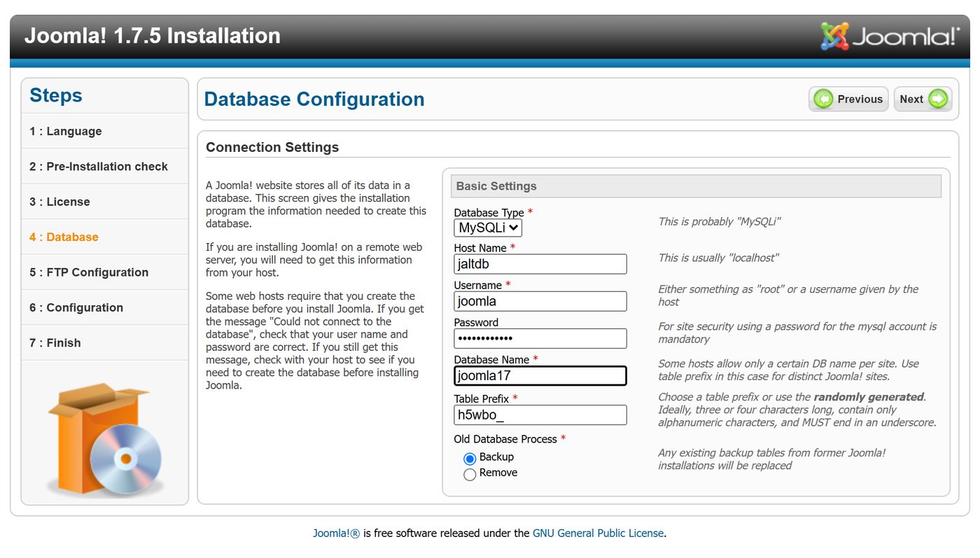Click the Database Type field label
This screenshot has width=980, height=558.
click(493, 212)
